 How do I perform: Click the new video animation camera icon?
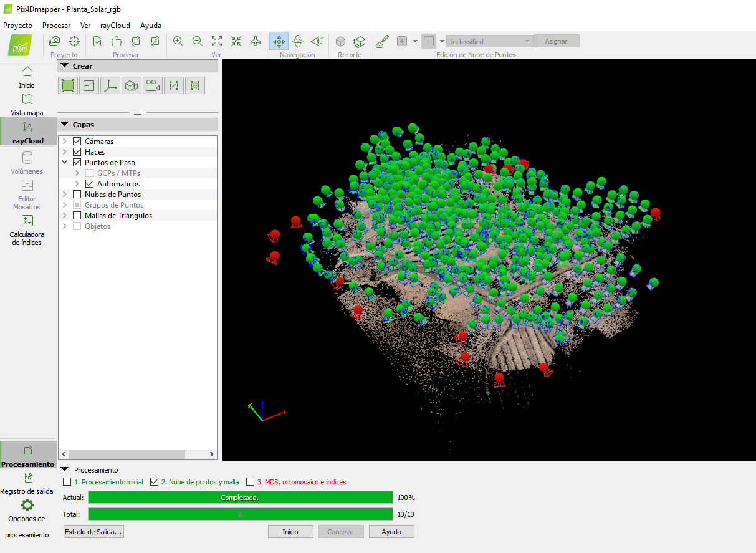153,85
